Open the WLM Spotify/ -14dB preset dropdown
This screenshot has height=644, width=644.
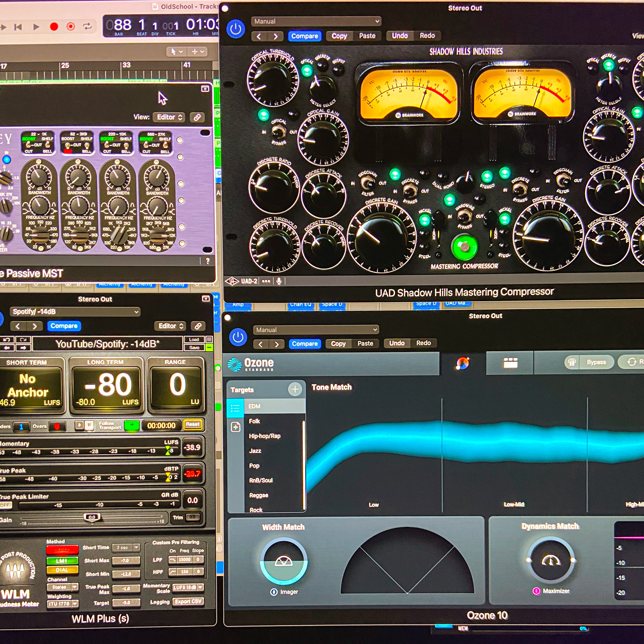click(75, 312)
